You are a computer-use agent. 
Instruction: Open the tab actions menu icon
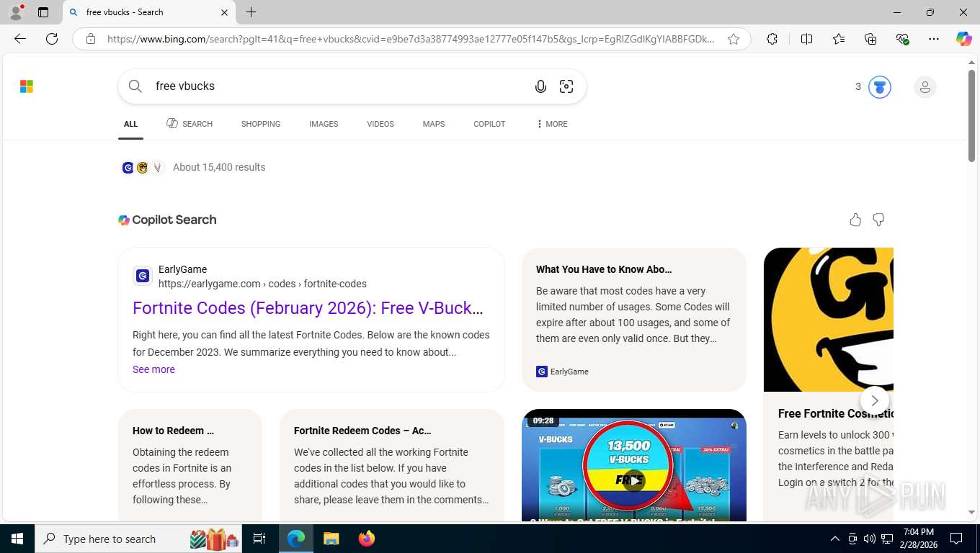coord(43,12)
